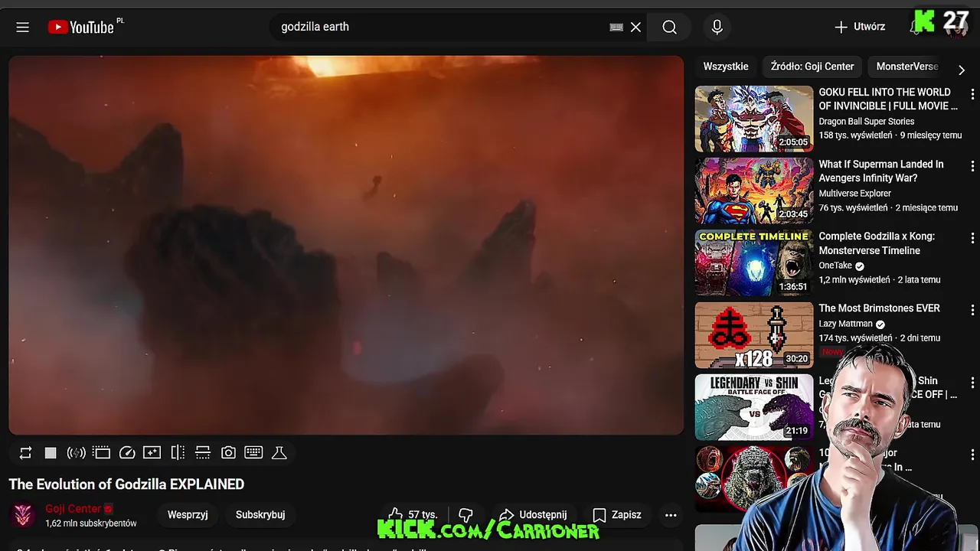Open the What If Superman thumbnail
Viewport: 980px width, 551px height.
(754, 191)
